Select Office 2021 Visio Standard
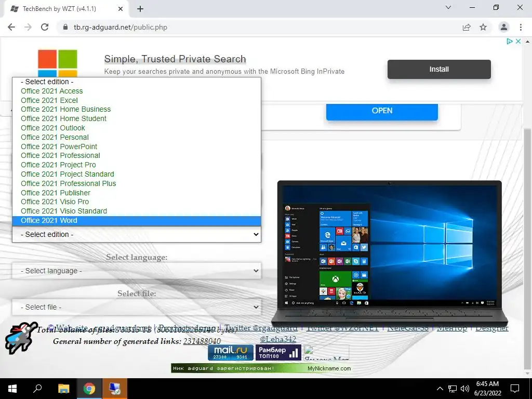The width and height of the screenshot is (532, 399). [x=137, y=211]
